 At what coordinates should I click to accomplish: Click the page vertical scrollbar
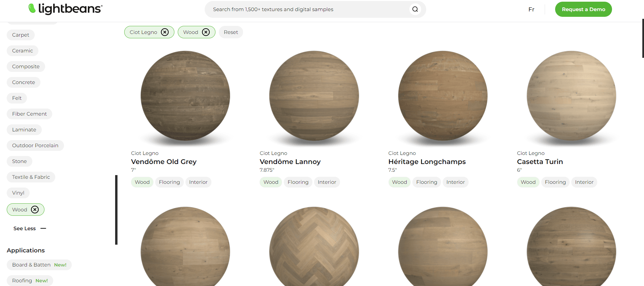pos(643,38)
